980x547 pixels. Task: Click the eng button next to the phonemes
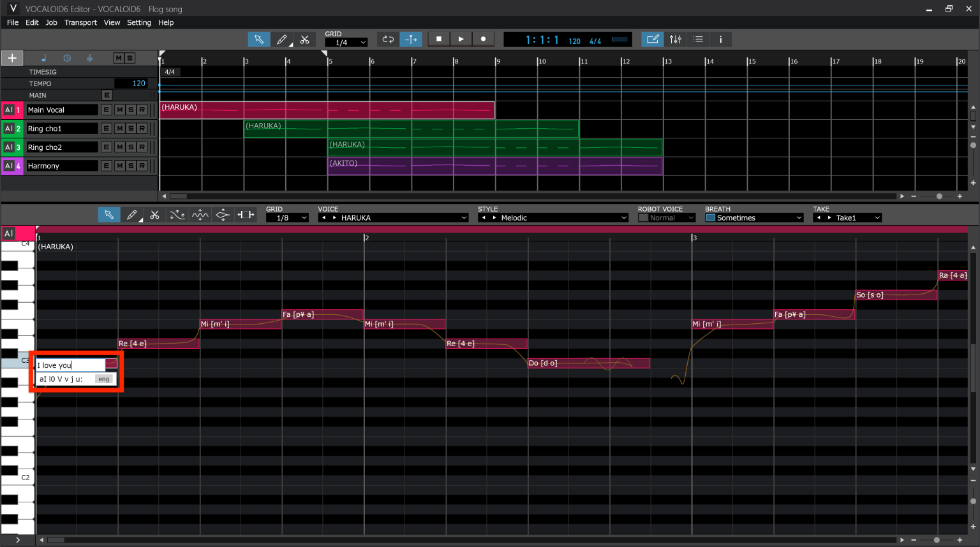coord(103,378)
